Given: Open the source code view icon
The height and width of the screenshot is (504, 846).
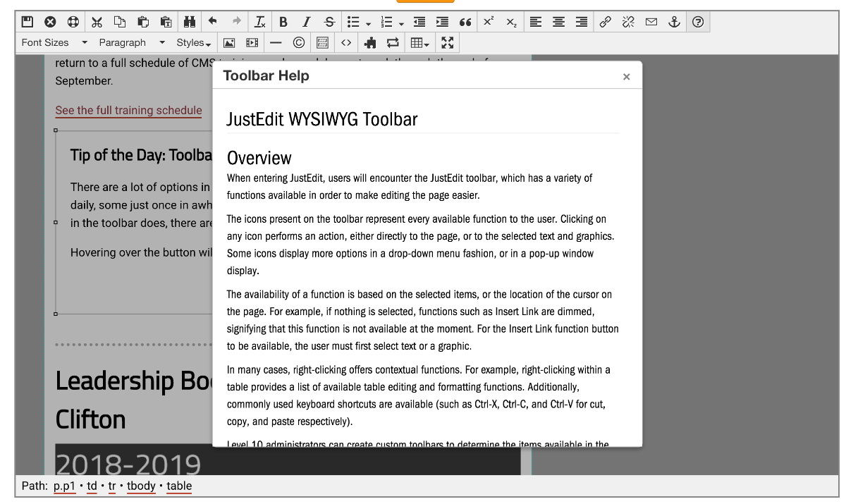Looking at the screenshot, I should point(345,42).
